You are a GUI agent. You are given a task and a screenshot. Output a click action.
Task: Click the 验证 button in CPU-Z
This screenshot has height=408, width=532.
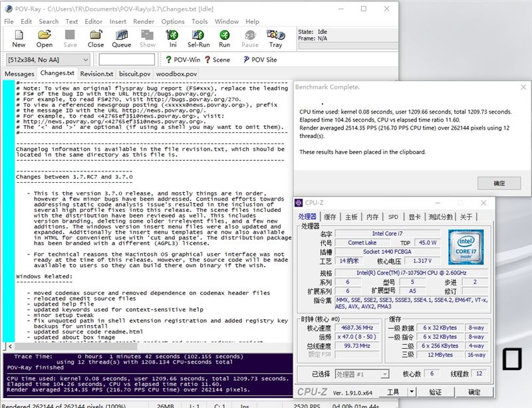point(436,392)
